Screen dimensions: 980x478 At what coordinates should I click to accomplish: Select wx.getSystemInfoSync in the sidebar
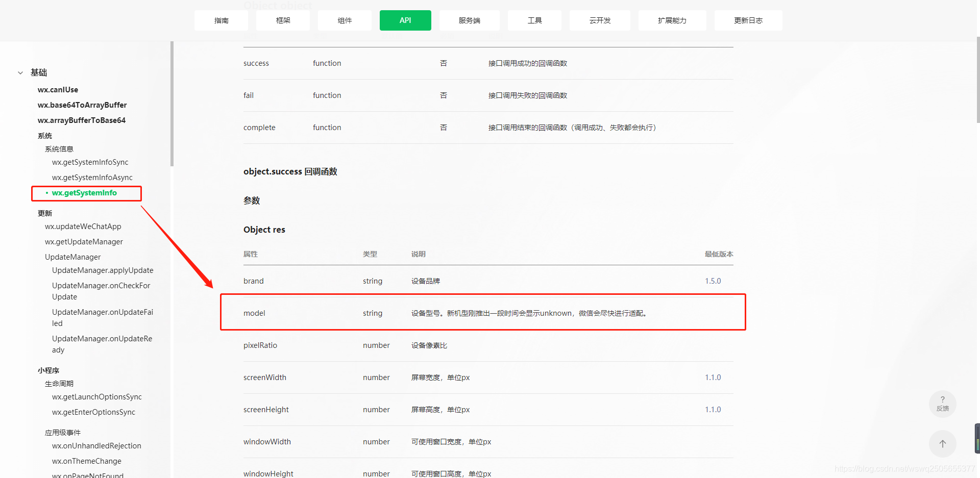coord(90,162)
